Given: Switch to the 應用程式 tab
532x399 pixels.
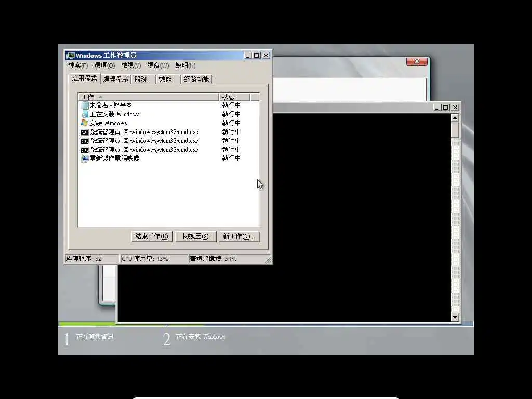Looking at the screenshot, I should coord(84,78).
